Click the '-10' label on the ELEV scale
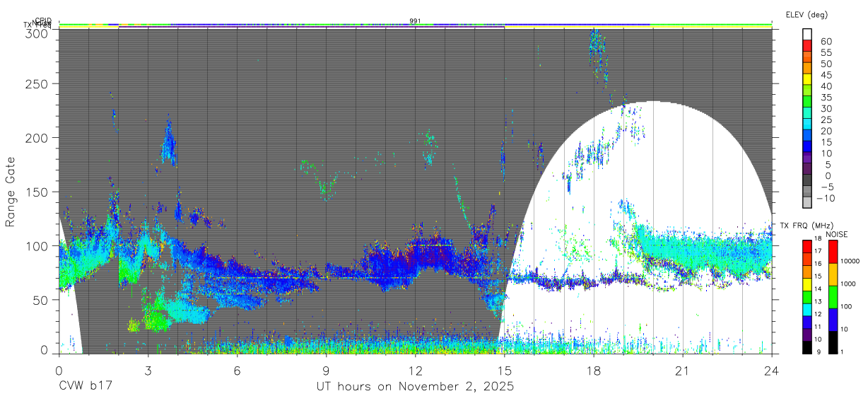This screenshot has width=868, height=401. [824, 198]
